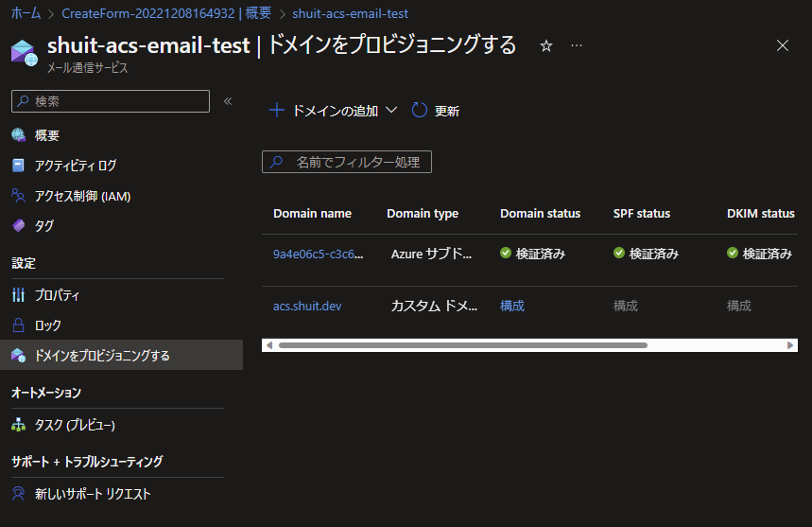The width and height of the screenshot is (812, 527).
Task: Open the more options ellipsis menu
Action: coord(577,45)
